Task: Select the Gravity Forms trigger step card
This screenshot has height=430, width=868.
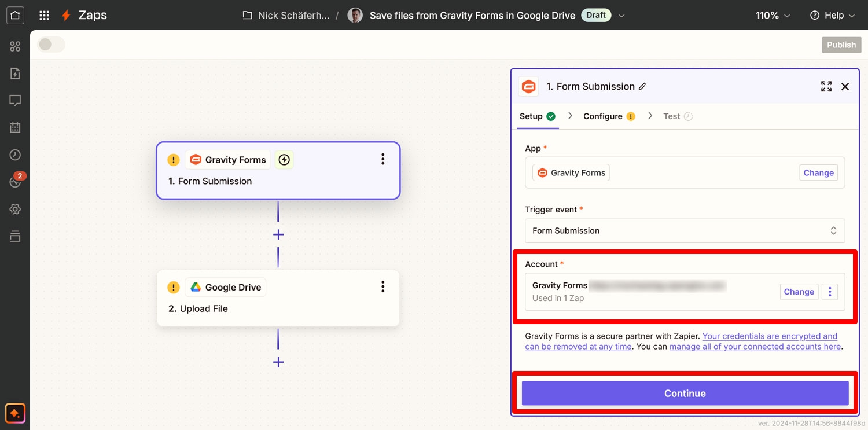Action: 278,171
